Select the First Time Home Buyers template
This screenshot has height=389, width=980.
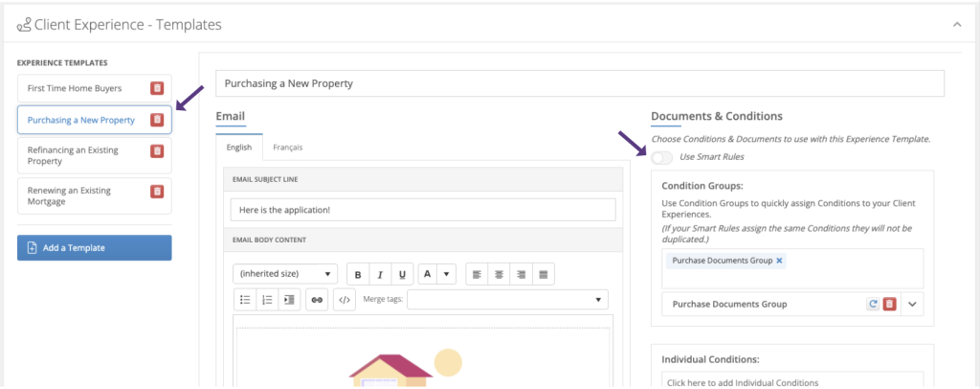(x=95, y=88)
